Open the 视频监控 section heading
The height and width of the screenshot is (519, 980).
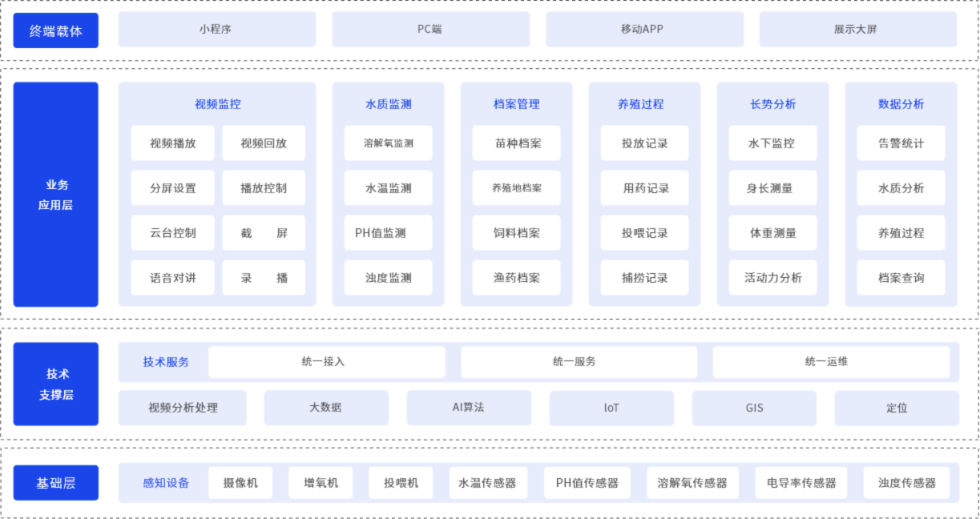[217, 104]
